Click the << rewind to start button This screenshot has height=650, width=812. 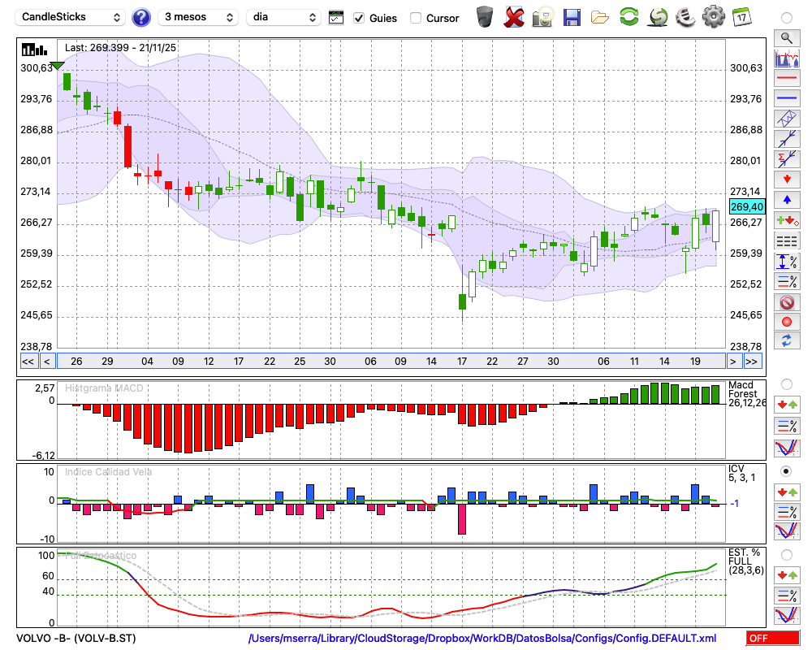(x=28, y=361)
